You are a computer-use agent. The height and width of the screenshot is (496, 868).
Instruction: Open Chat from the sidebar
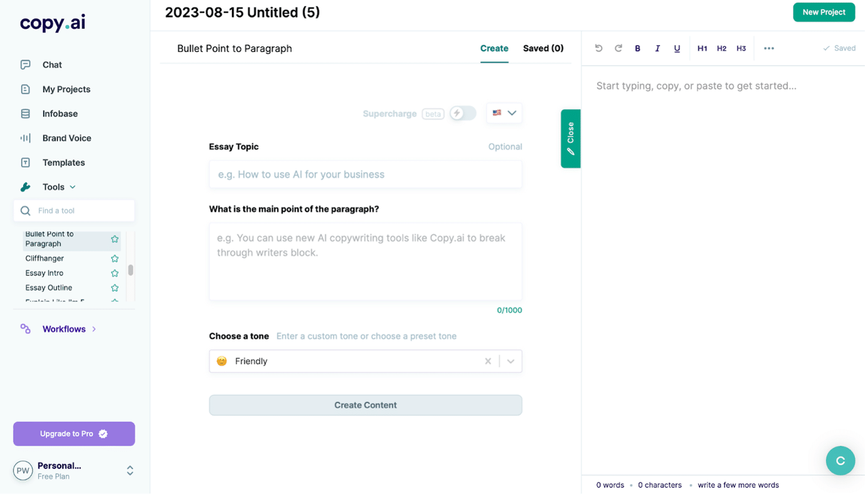pyautogui.click(x=52, y=65)
